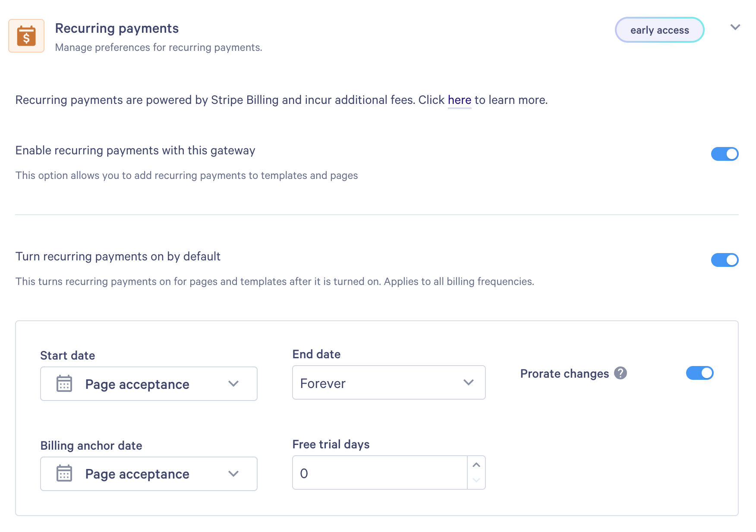
Task: Click the Recurring payments section title
Action: [x=117, y=28]
